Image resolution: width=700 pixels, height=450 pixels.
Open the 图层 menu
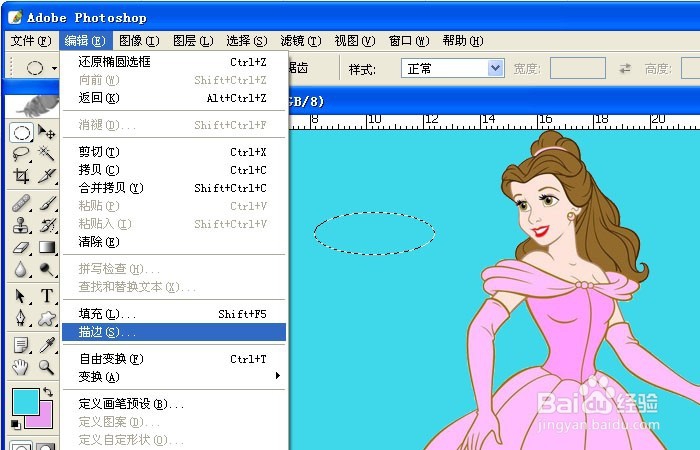pyautogui.click(x=193, y=41)
